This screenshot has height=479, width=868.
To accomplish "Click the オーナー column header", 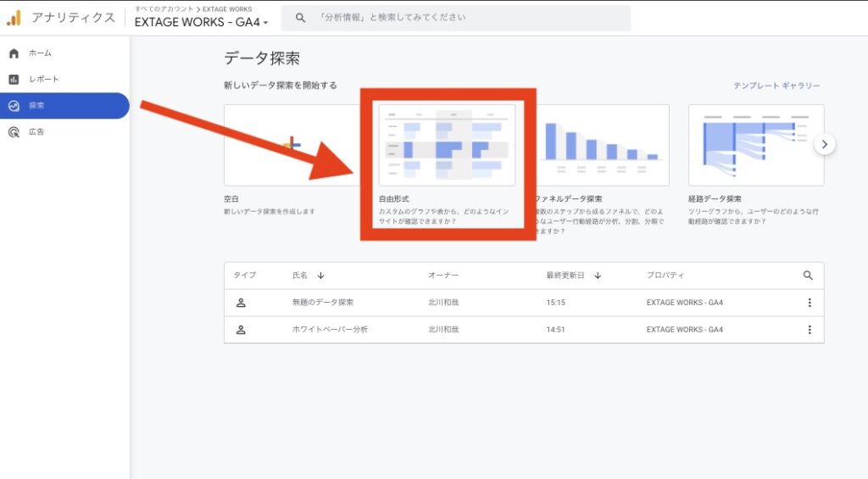I will (x=442, y=276).
